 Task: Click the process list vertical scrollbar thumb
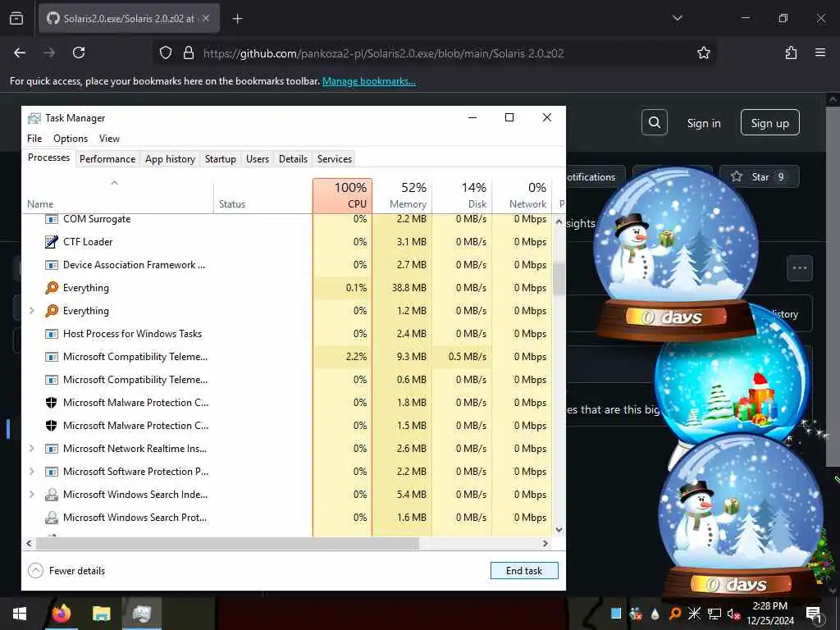[x=559, y=279]
